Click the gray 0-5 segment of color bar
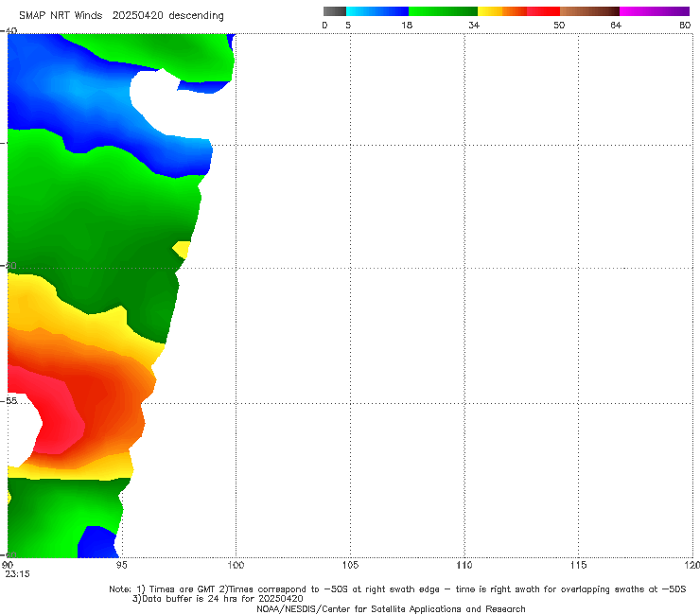The width and height of the screenshot is (700, 615). (x=335, y=11)
